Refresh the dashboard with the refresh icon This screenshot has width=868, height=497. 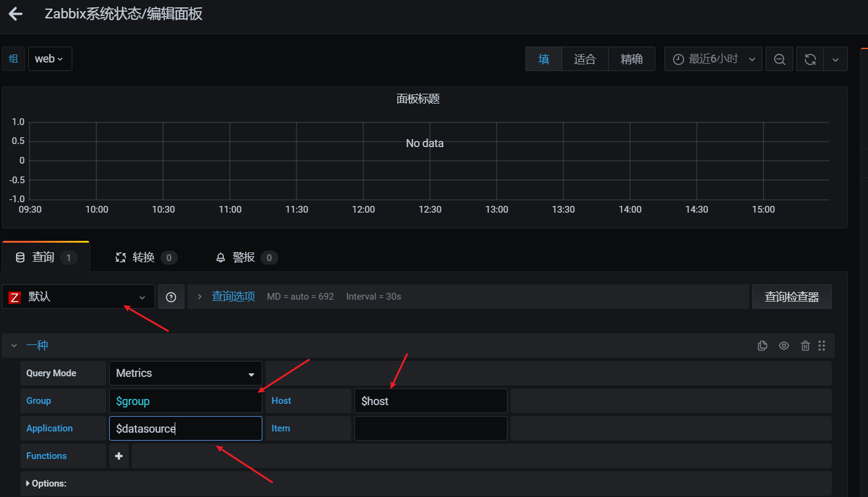[x=810, y=59]
